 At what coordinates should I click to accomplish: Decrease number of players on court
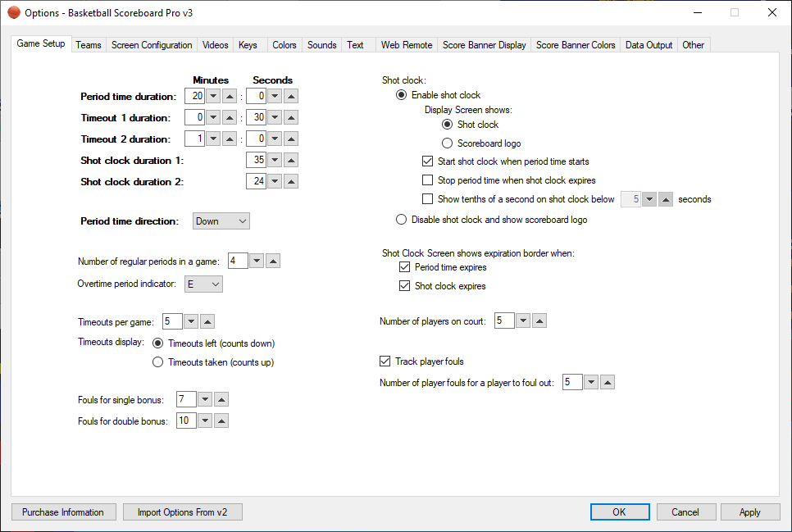click(x=522, y=321)
